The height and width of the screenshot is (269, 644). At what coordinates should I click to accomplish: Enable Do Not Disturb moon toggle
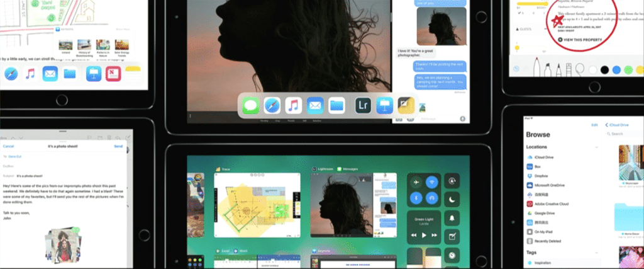[x=452, y=199]
